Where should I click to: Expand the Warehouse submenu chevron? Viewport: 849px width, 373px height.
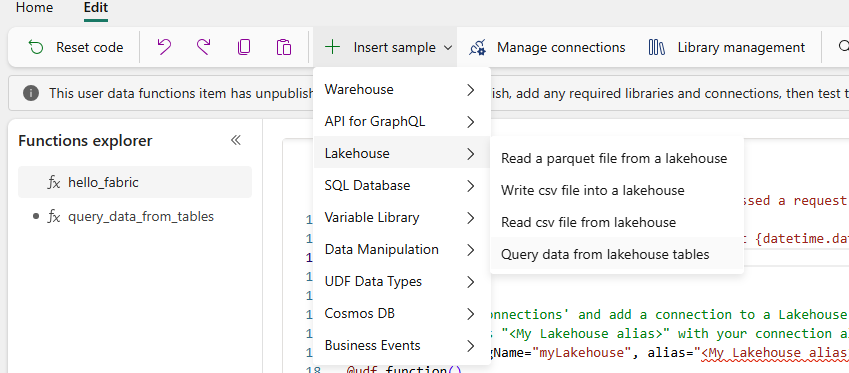(x=470, y=89)
